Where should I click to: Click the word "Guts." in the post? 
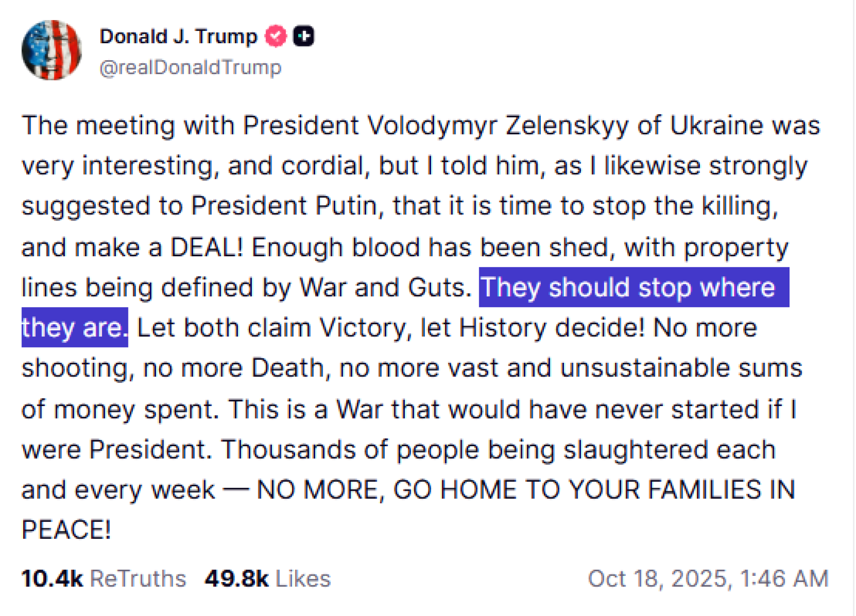pos(440,287)
